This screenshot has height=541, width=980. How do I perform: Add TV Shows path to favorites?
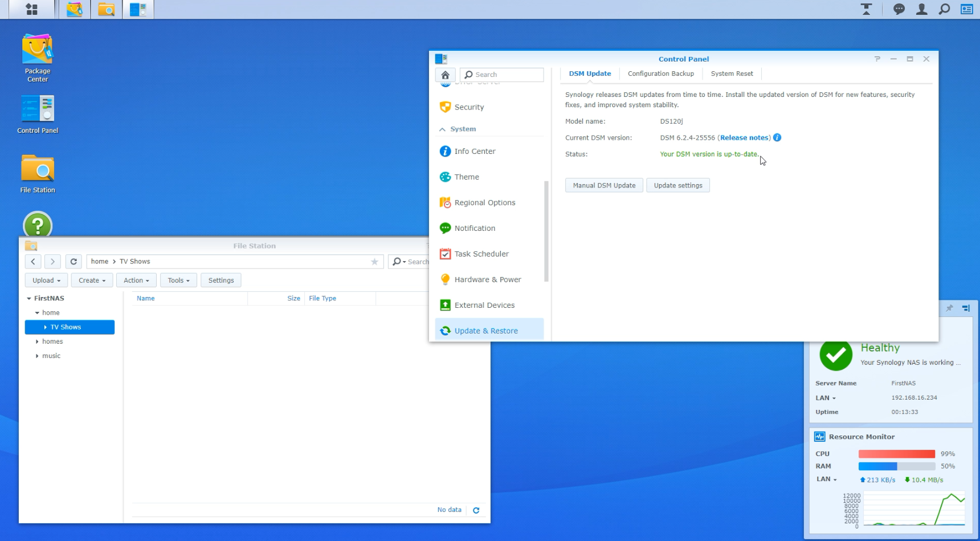pos(374,262)
